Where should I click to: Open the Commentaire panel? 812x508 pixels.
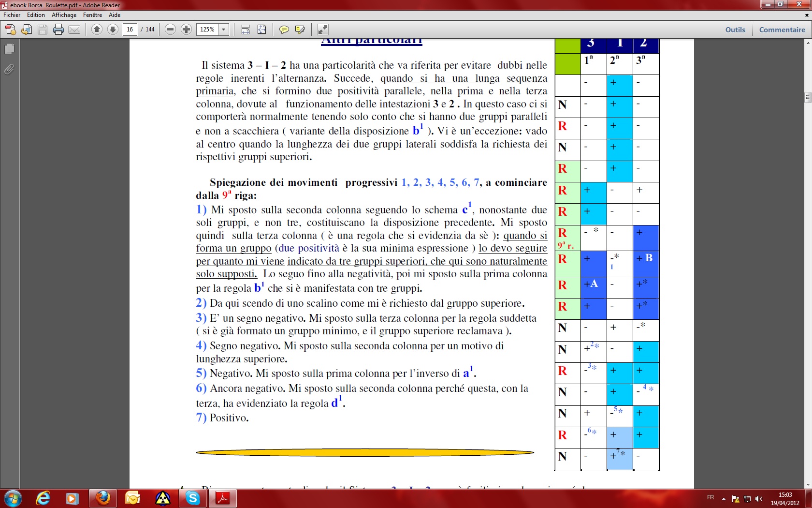pos(782,30)
